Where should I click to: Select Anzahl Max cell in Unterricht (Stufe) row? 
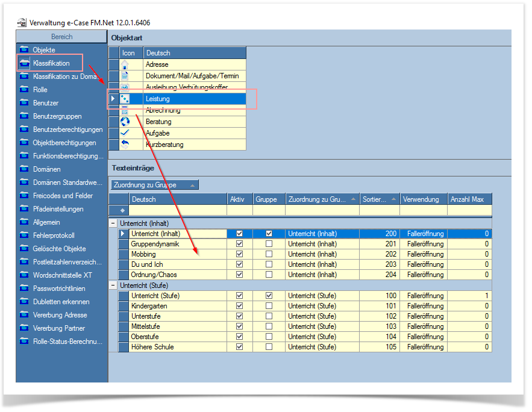469,296
